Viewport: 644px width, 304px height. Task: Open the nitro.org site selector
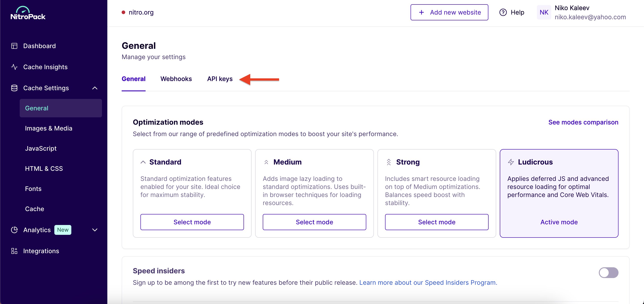(138, 12)
